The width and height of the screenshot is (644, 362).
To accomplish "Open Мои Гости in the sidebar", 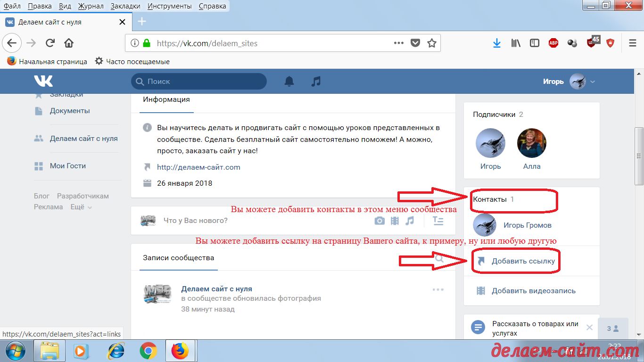I will [x=68, y=166].
